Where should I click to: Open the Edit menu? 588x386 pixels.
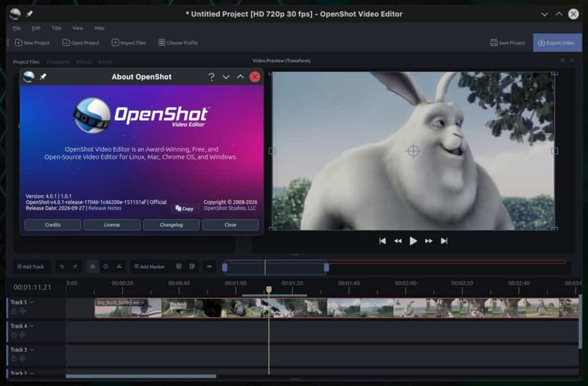(x=36, y=28)
